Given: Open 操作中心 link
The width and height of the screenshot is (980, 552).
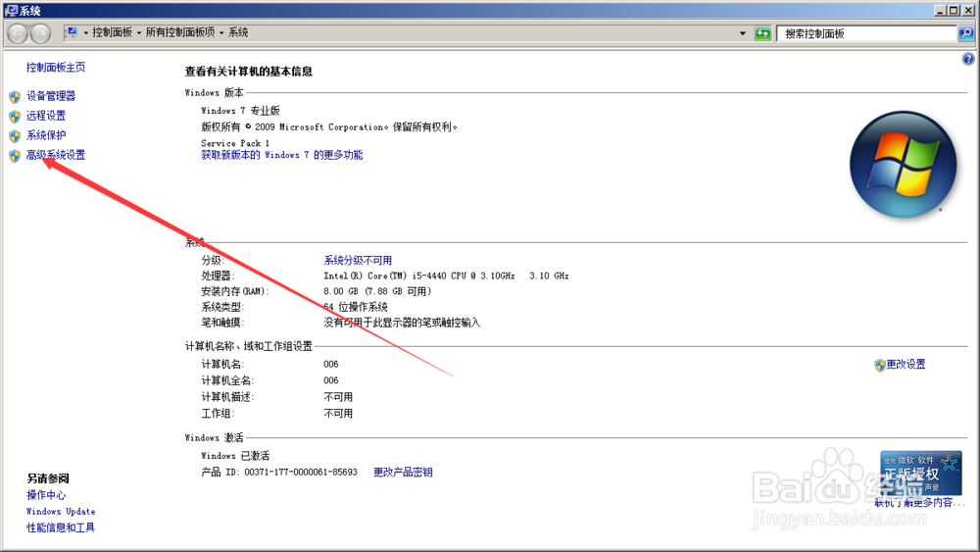Looking at the screenshot, I should pos(46,495).
